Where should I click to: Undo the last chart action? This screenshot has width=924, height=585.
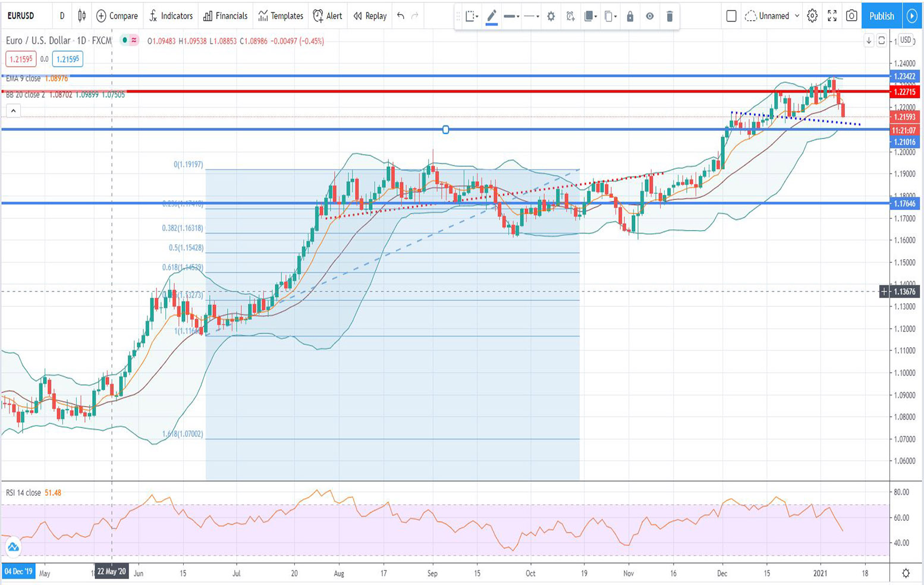[x=401, y=16]
